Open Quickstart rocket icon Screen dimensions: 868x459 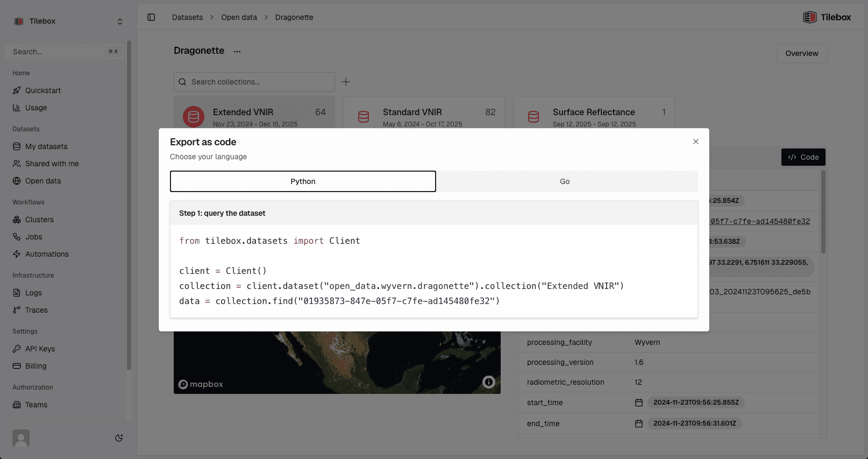17,90
